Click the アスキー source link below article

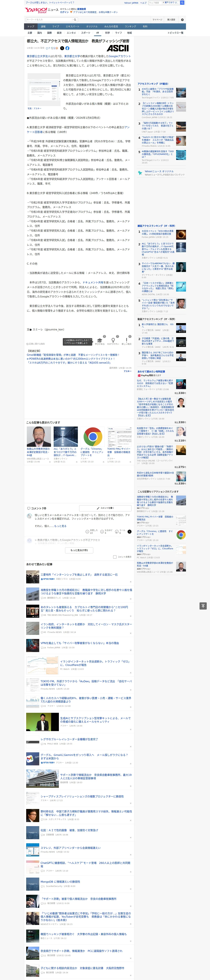(127, 371)
